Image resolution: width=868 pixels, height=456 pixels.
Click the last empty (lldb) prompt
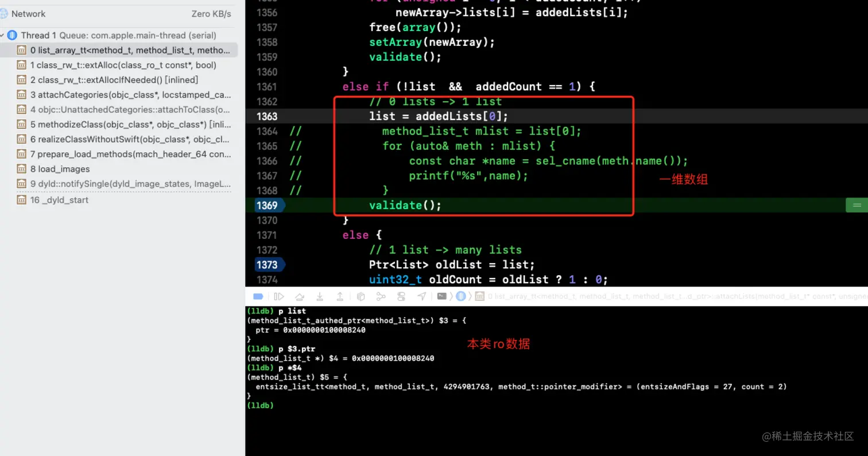coord(260,405)
